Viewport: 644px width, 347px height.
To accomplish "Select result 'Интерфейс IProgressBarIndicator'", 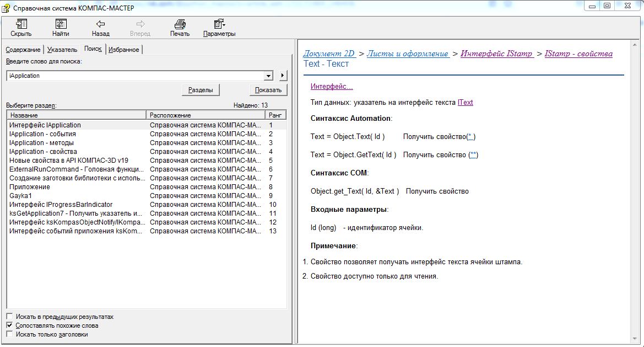I will coord(147,205).
